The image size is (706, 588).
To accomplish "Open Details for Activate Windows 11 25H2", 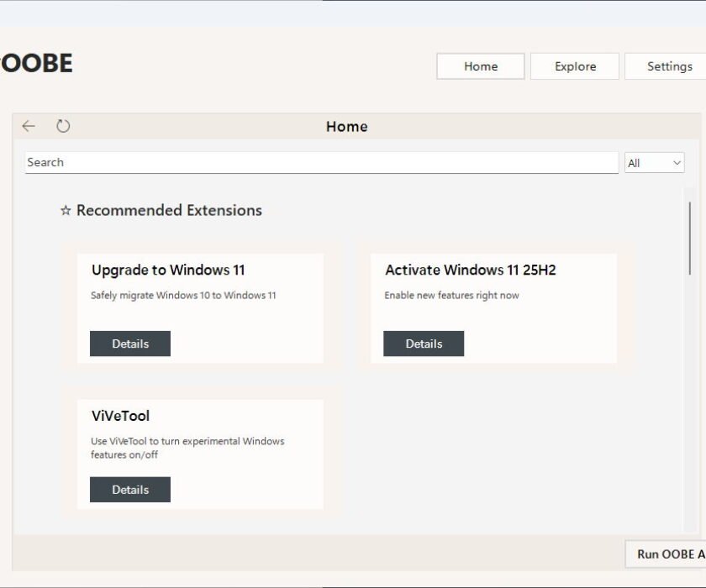I will tap(424, 344).
